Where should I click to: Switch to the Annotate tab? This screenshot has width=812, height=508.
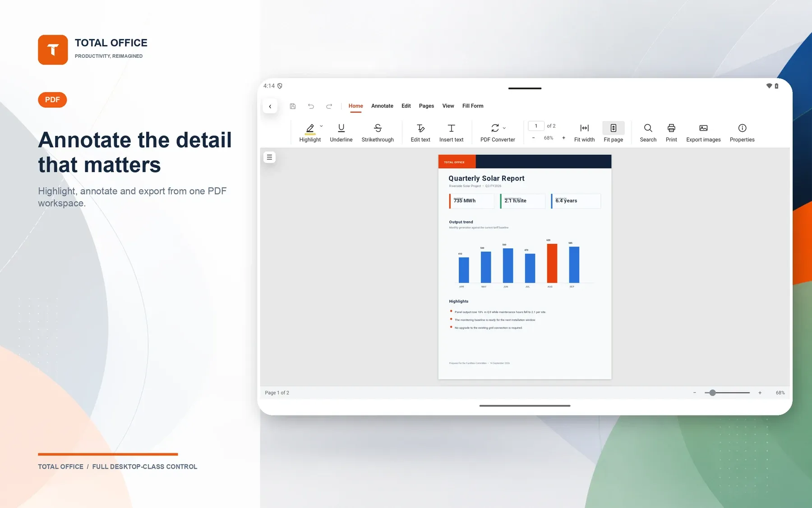382,106
